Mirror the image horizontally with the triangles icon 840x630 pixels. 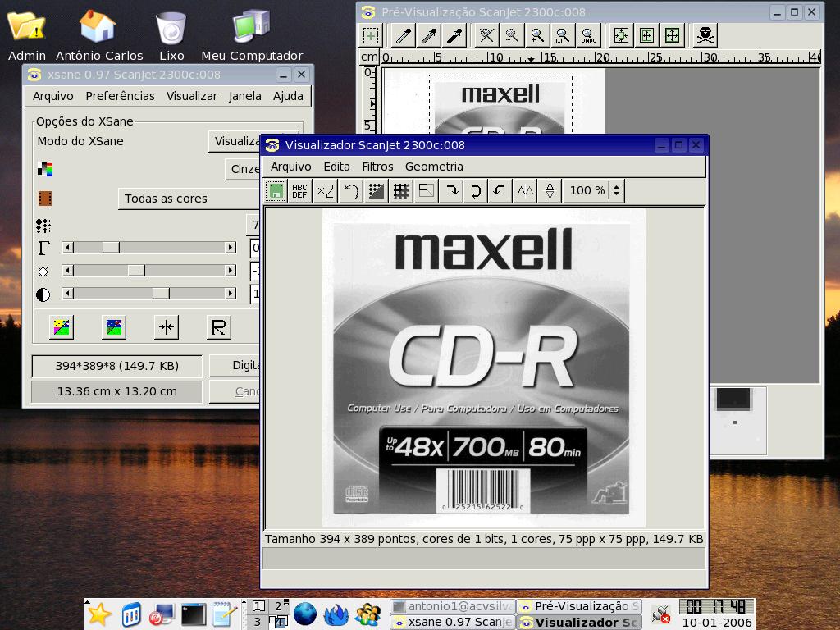[525, 190]
